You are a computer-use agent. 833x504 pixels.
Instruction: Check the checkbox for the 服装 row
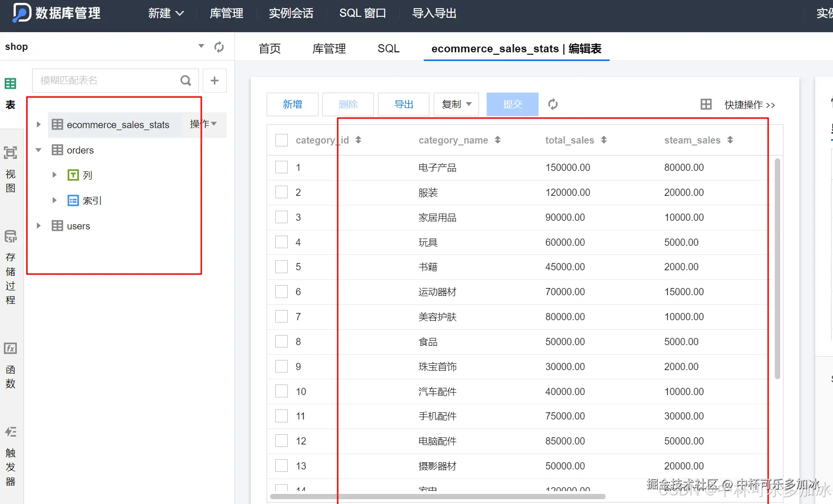(281, 192)
